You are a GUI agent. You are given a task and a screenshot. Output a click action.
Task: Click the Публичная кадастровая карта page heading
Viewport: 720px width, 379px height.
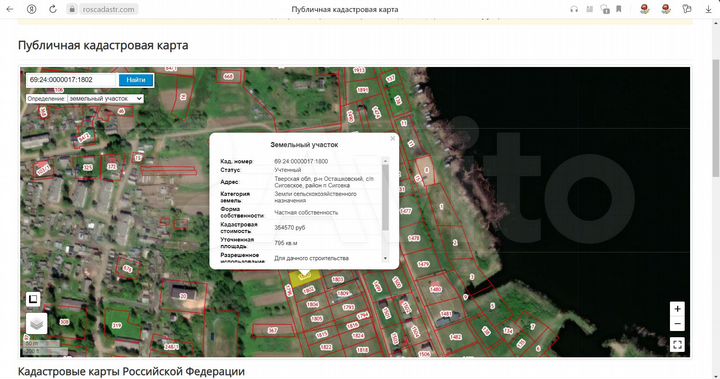[x=103, y=45]
